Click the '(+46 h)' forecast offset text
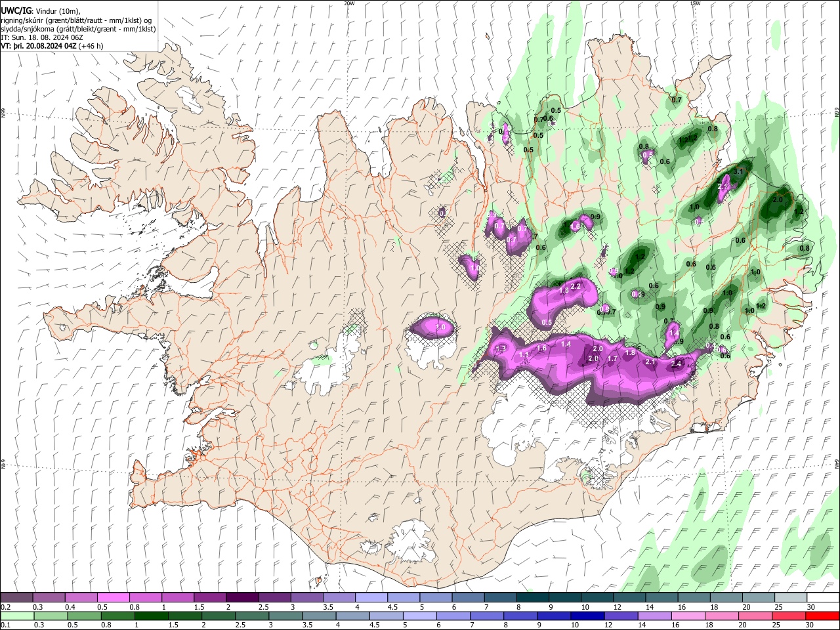This screenshot has height=630, width=840. tap(91, 46)
